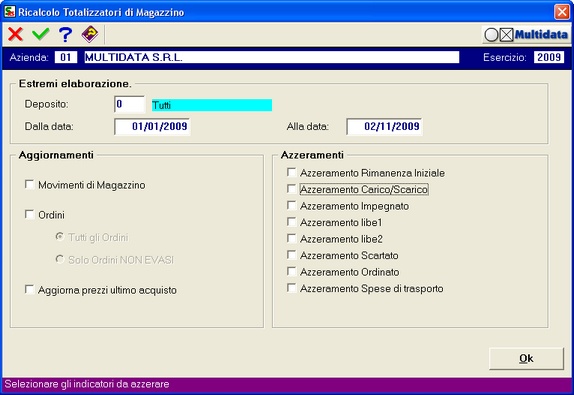The width and height of the screenshot is (574, 395).
Task: Click the green checkmark confirm icon
Action: (x=41, y=34)
